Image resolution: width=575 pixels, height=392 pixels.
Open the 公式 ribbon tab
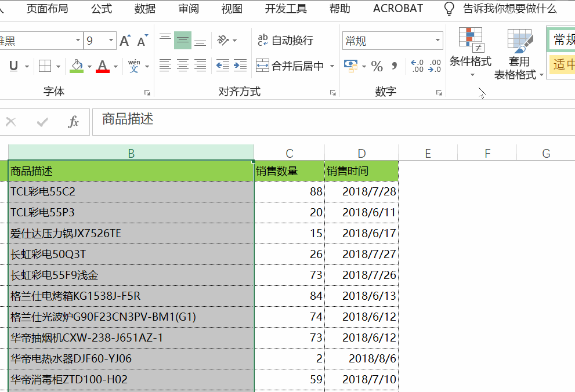(x=101, y=9)
